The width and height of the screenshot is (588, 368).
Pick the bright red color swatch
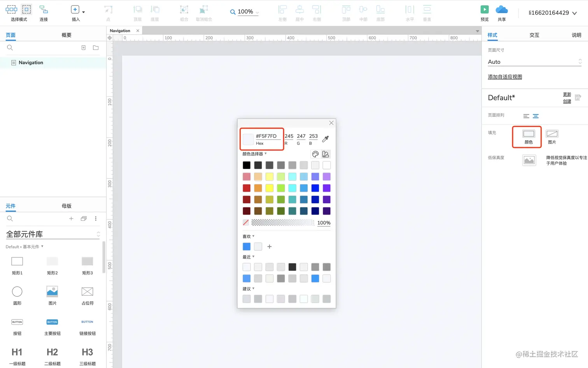(x=247, y=188)
